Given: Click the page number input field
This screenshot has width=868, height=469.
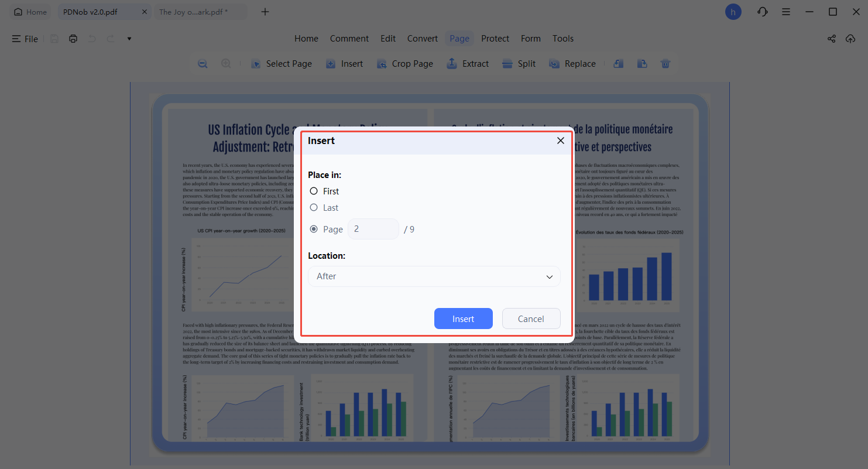Looking at the screenshot, I should point(373,229).
